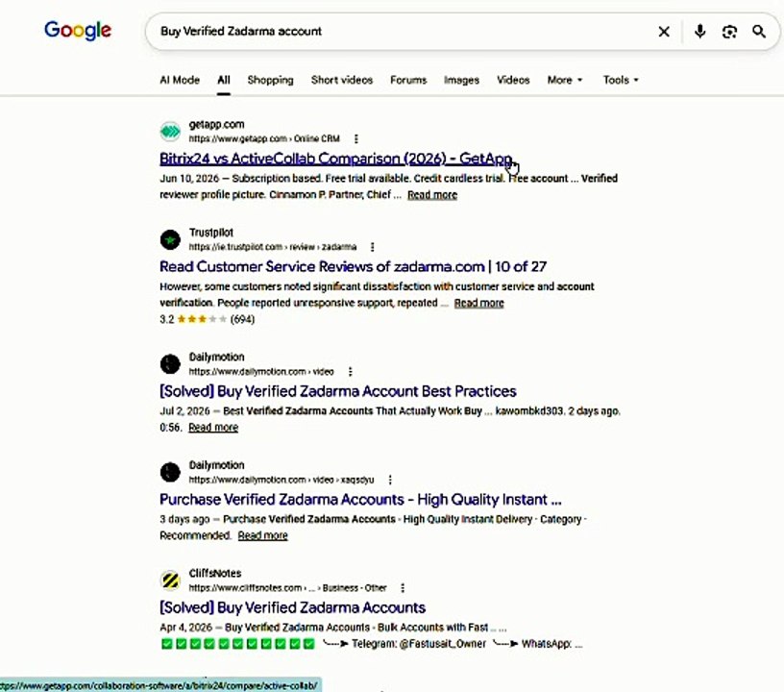Image resolution: width=784 pixels, height=692 pixels.
Task: Open options menu for CliffsNotes result
Action: pos(403,588)
